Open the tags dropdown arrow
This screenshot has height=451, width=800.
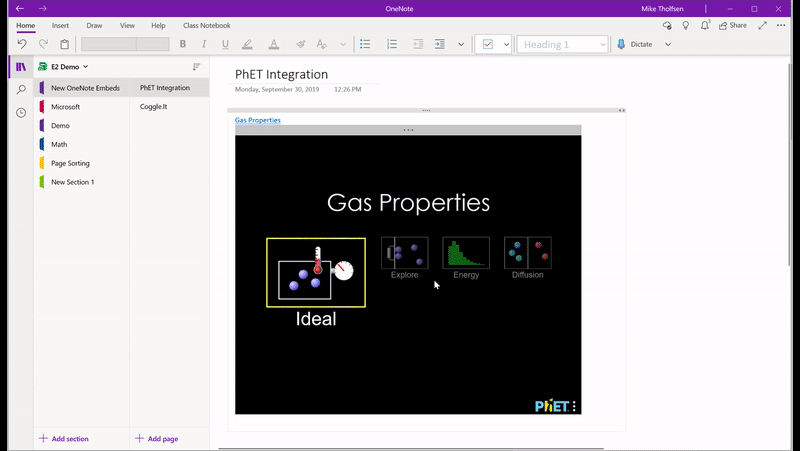click(x=506, y=44)
